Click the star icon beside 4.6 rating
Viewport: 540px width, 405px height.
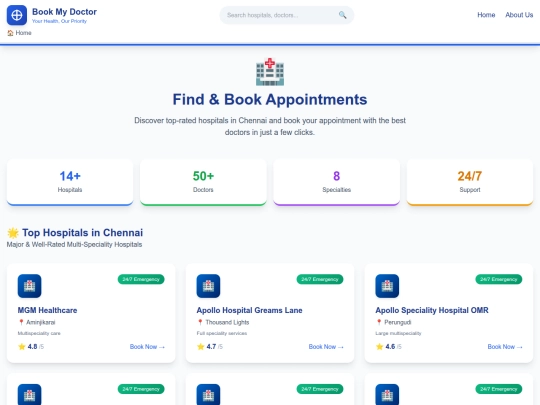380,347
